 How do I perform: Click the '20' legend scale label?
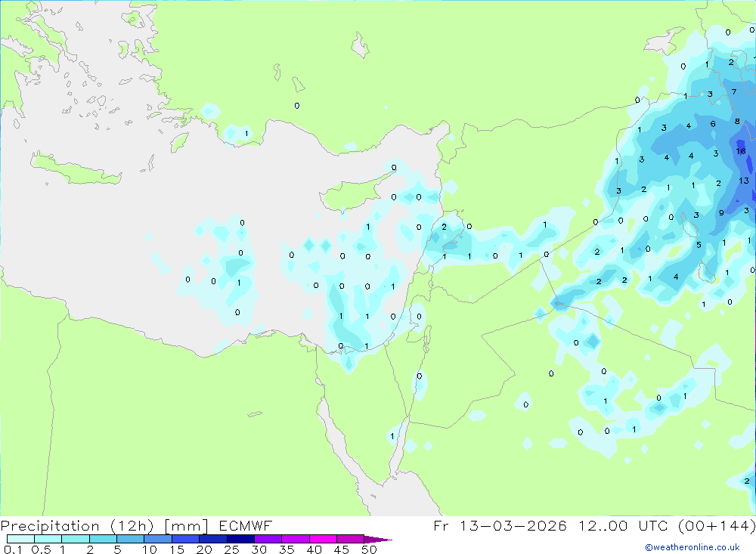(204, 549)
